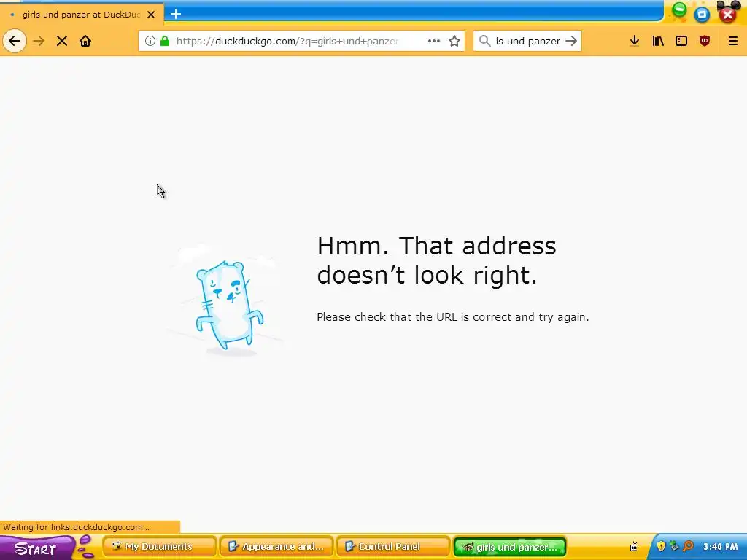Open a new tab

(x=175, y=14)
